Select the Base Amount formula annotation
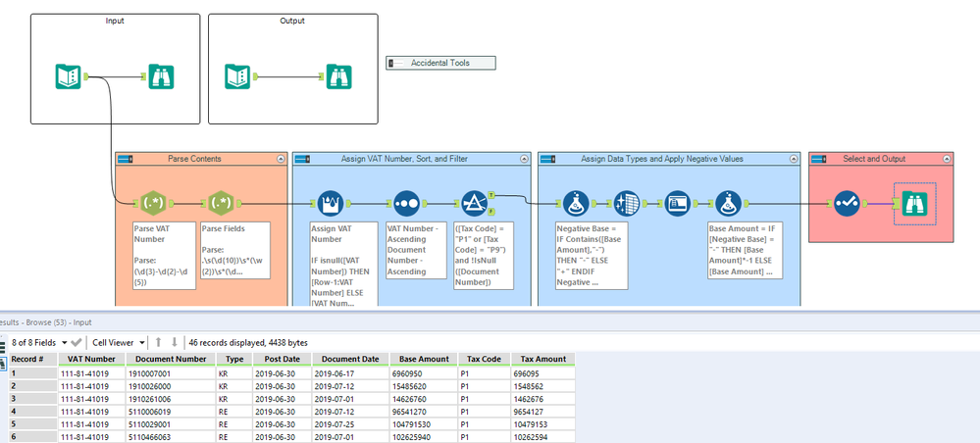Viewport: 980px width, 443px height. pyautogui.click(x=745, y=250)
